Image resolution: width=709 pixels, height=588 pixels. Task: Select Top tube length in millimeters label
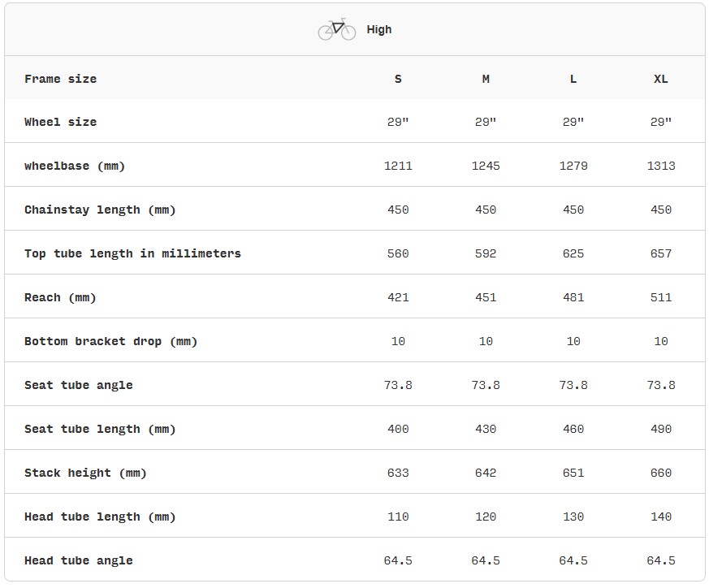[x=132, y=253]
